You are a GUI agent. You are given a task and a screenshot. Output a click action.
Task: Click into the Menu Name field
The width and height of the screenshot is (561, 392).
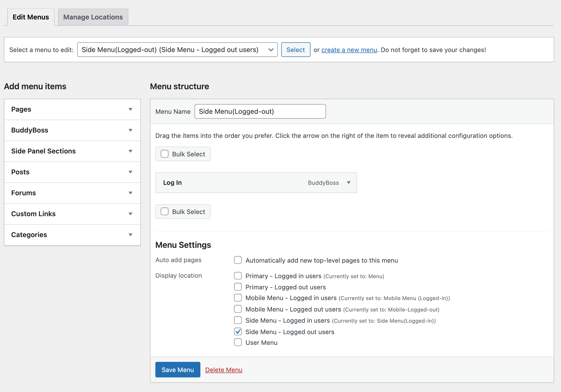(260, 112)
